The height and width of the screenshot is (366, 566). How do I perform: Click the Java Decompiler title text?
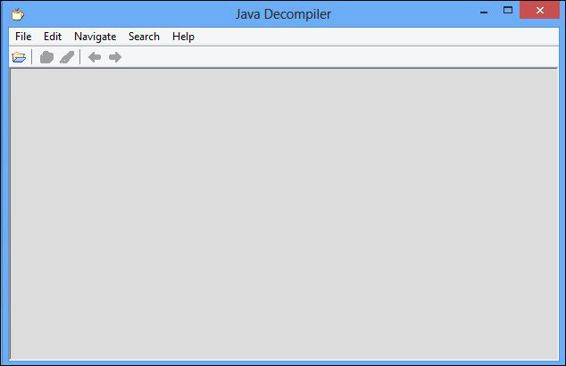coord(283,14)
